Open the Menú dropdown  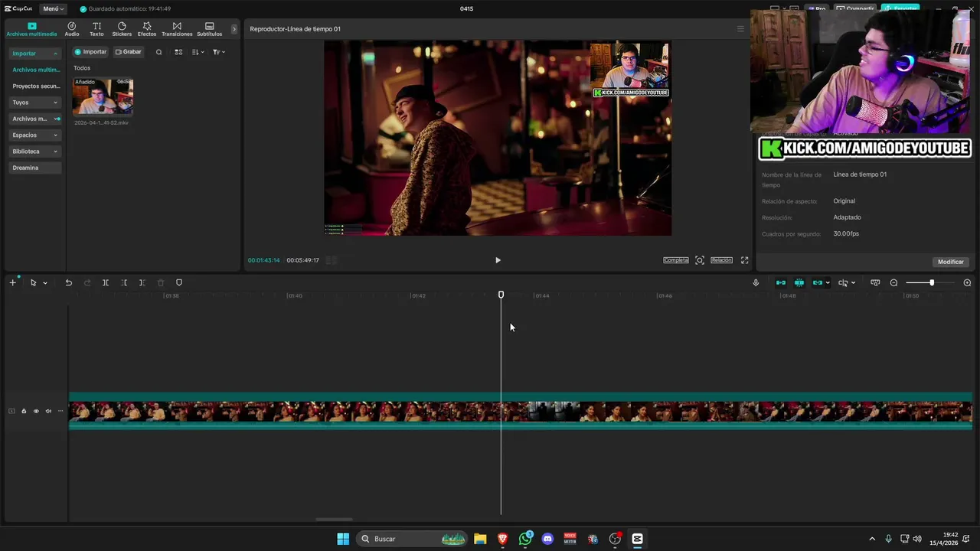coord(54,8)
